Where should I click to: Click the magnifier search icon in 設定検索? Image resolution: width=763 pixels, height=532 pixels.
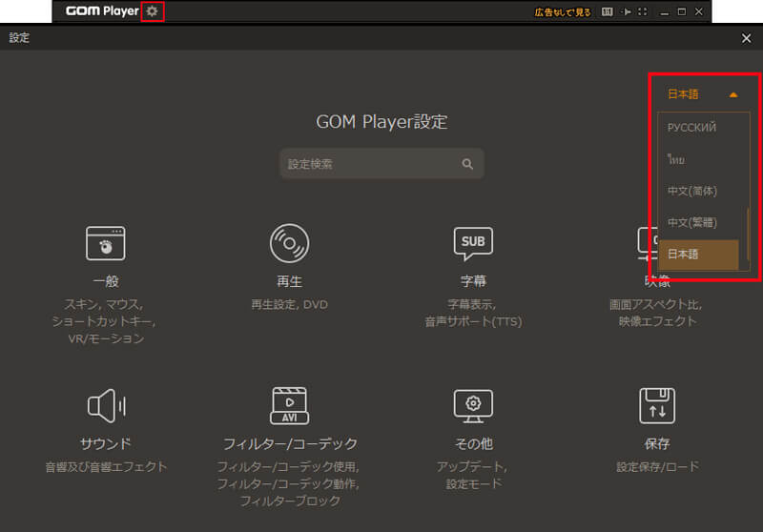pos(467,164)
